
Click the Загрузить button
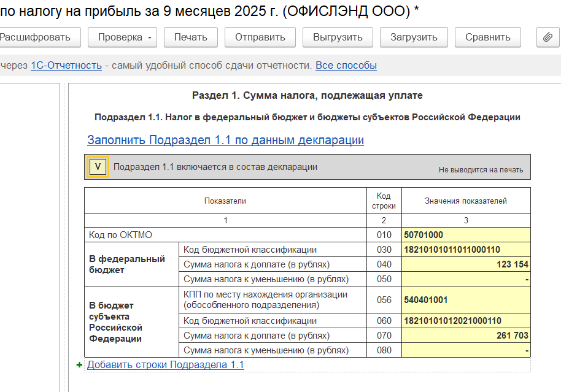(x=414, y=37)
